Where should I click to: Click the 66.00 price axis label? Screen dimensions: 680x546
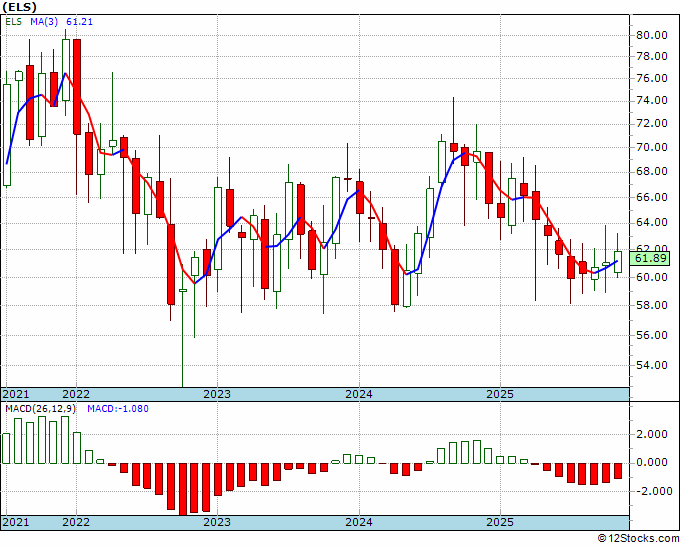tap(651, 197)
